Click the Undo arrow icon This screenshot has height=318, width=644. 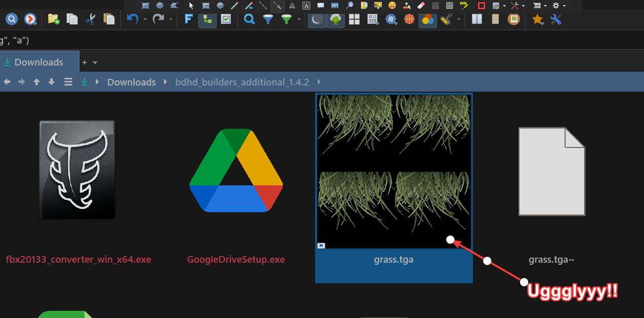132,19
